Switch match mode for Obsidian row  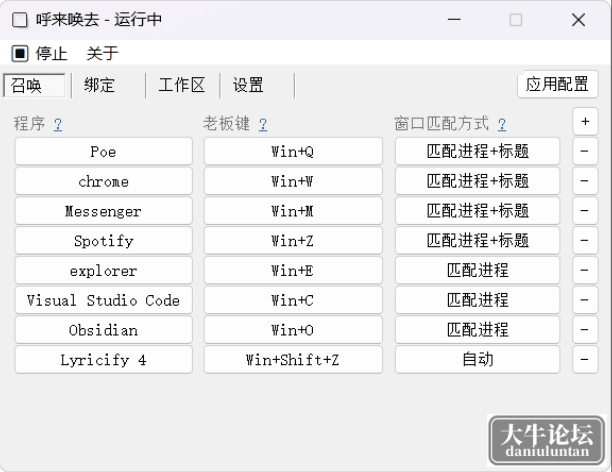tap(477, 330)
